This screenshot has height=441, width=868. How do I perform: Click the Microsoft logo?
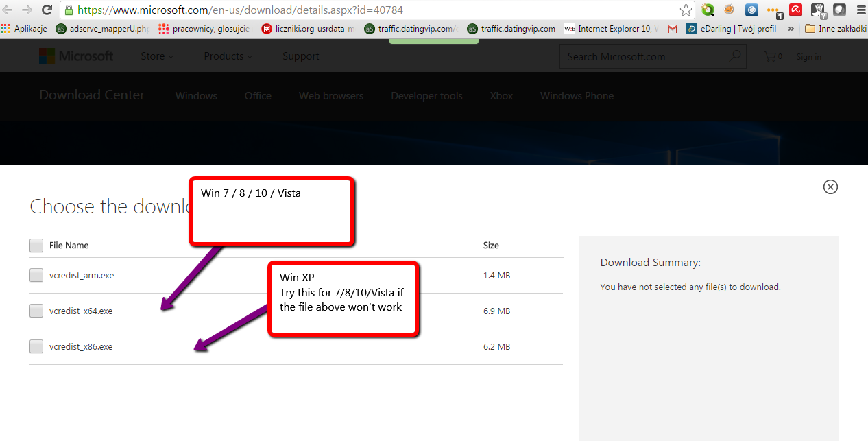(76, 56)
